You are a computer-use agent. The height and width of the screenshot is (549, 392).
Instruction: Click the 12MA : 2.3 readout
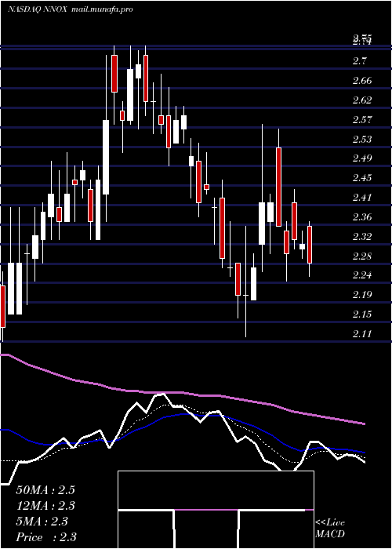pos(45,506)
